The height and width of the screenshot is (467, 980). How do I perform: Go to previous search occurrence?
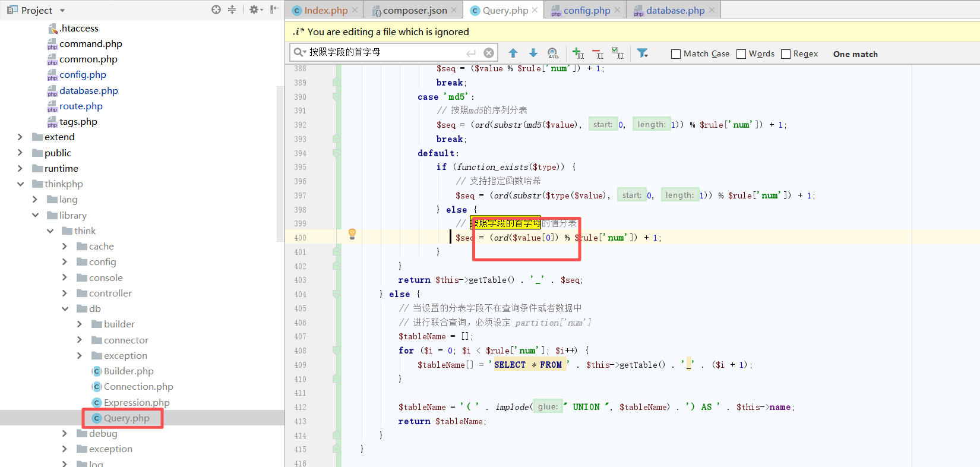click(513, 53)
